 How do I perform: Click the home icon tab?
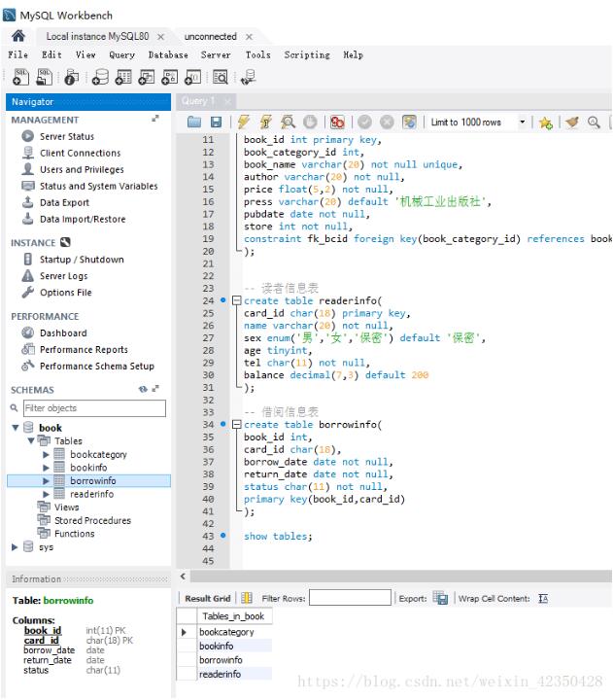17,36
